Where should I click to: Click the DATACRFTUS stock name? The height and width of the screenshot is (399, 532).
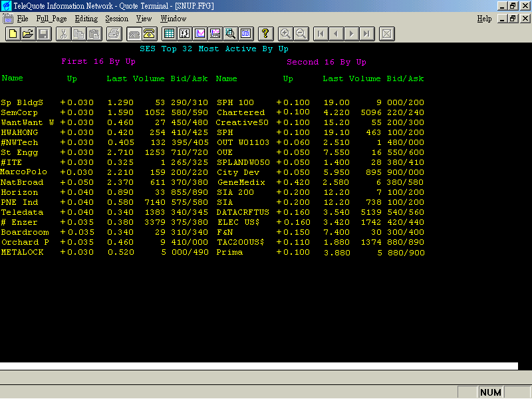pyautogui.click(x=243, y=212)
